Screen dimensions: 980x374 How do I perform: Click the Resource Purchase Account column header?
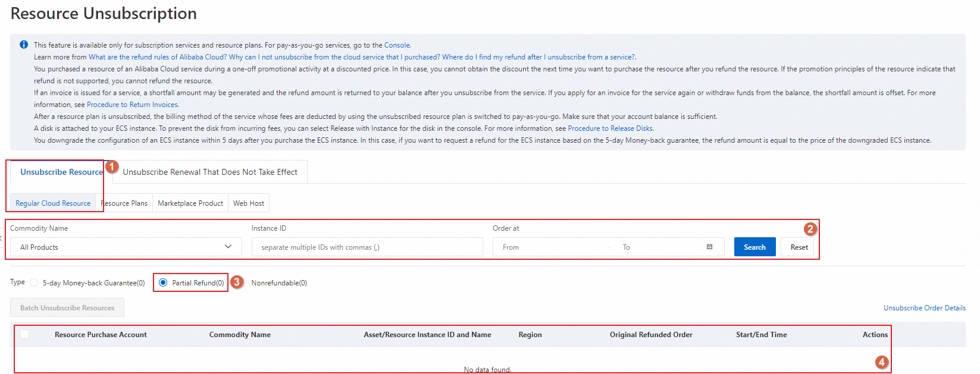tap(101, 335)
